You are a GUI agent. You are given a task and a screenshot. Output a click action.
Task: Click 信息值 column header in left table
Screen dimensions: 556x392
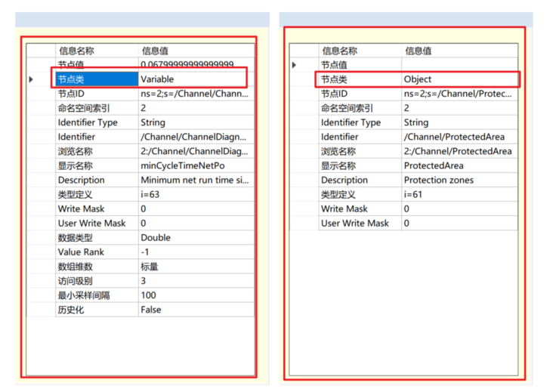pyautogui.click(x=196, y=51)
